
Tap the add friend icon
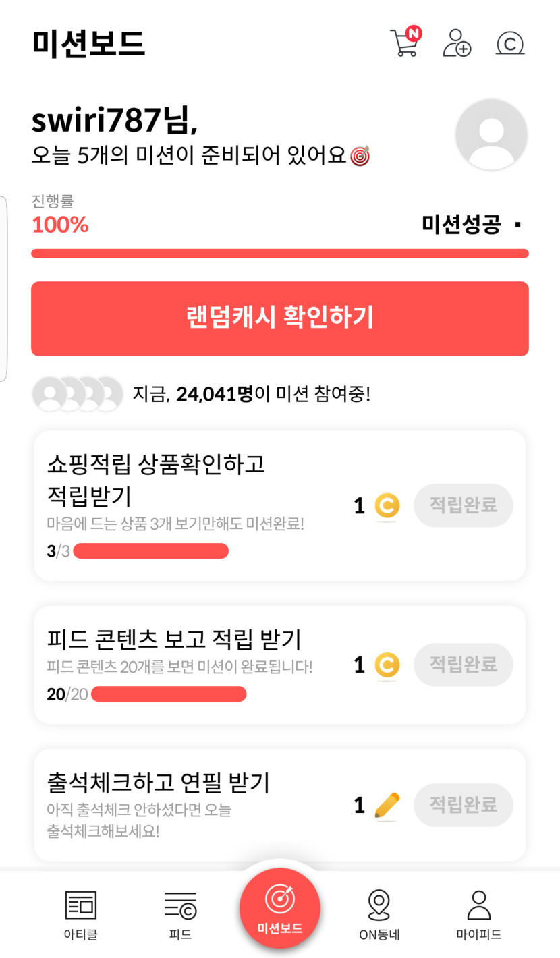[457, 43]
